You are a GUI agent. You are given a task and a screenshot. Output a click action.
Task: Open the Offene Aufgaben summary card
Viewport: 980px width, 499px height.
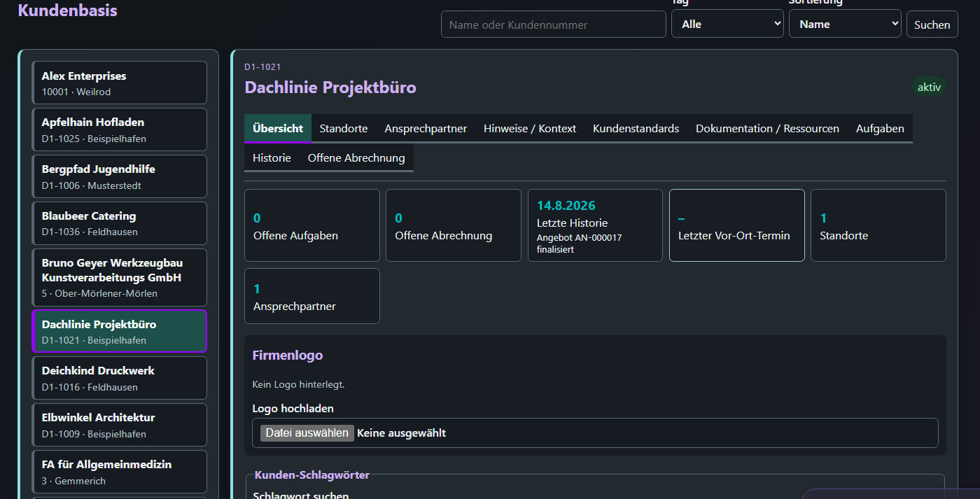click(x=312, y=225)
